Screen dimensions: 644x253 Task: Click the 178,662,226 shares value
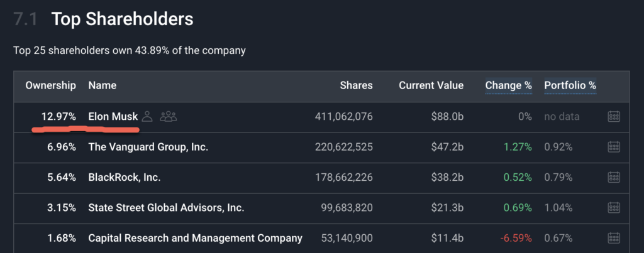click(344, 178)
